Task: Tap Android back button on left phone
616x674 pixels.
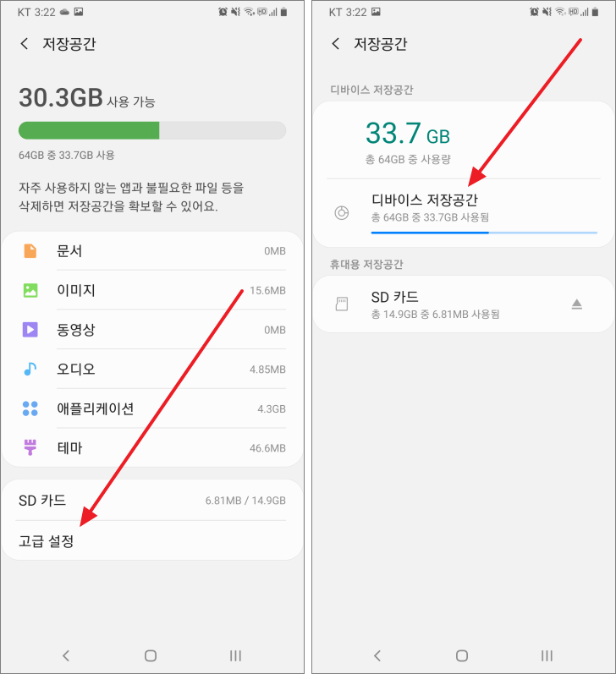Action: [x=66, y=655]
